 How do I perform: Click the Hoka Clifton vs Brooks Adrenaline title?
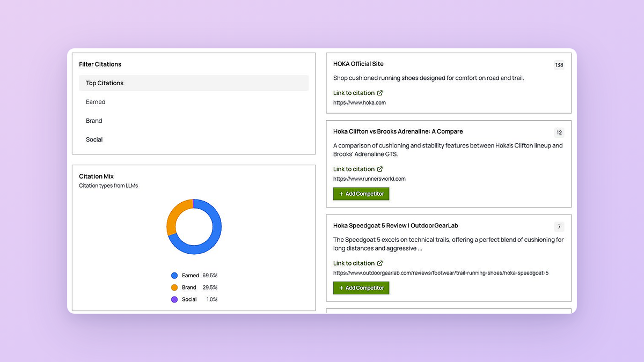(398, 131)
